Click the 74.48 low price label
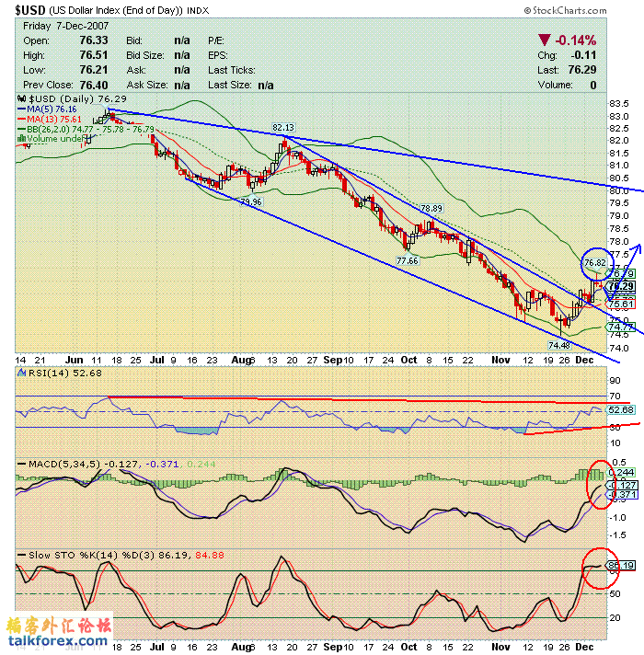This screenshot has height=655, width=644. click(x=558, y=345)
